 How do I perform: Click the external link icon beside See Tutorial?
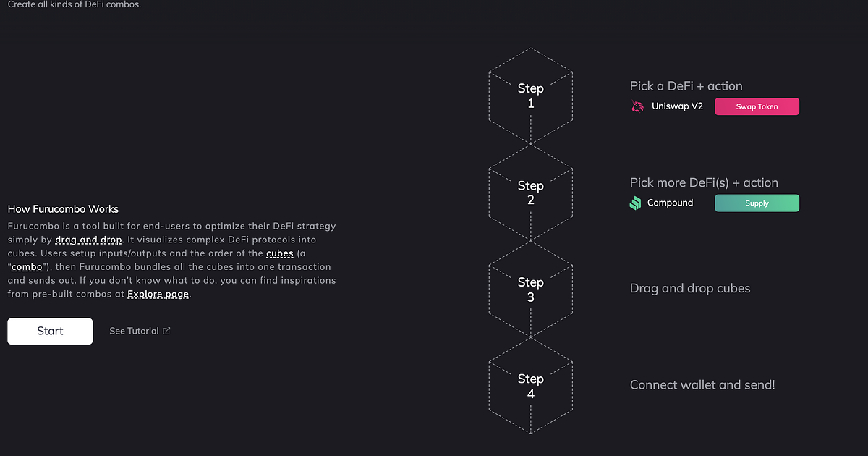[x=166, y=331]
